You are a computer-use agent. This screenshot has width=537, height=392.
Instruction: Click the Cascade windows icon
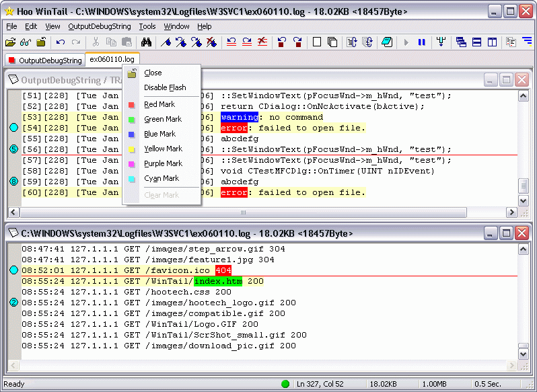[x=461, y=42]
